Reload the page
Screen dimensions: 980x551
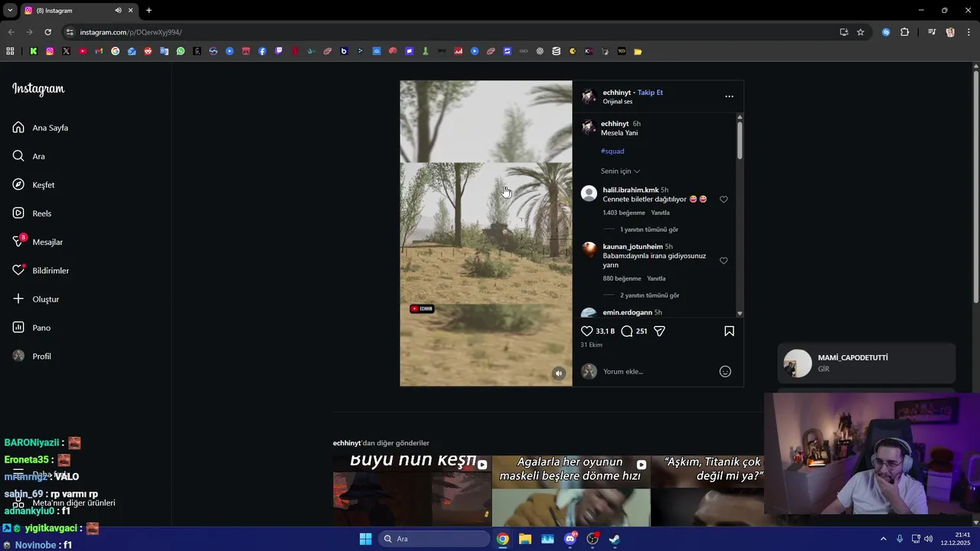tap(47, 32)
